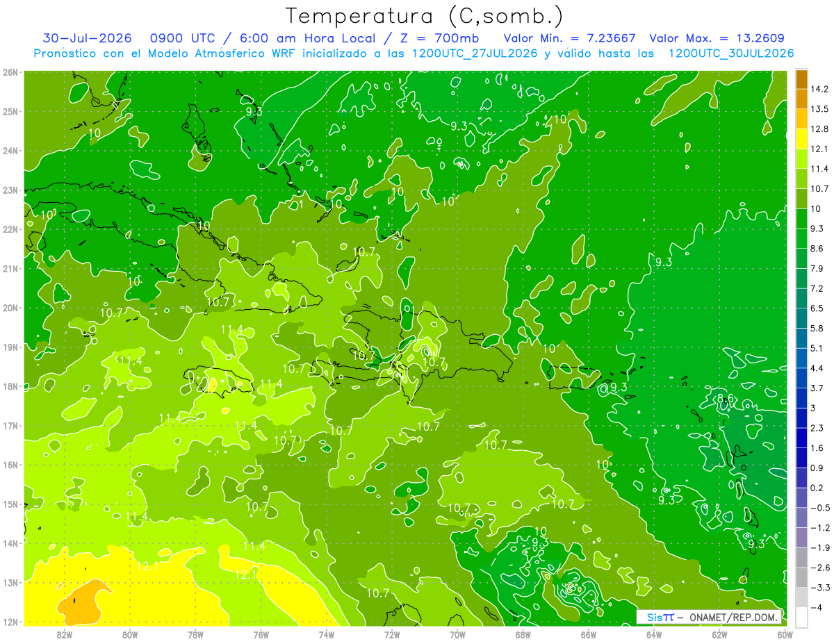This screenshot has height=644, width=834.
Task: Click the "8.6" contour label on the map
Action: click(x=726, y=398)
